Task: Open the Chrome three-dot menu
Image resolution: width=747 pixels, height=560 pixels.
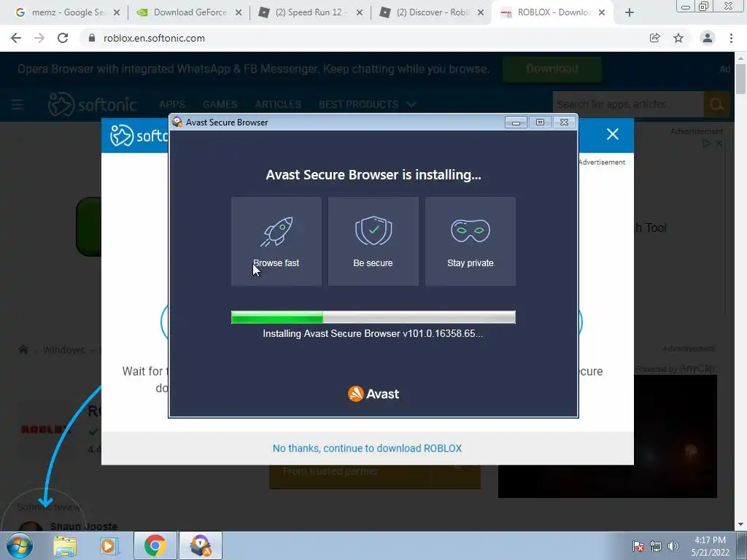Action: pos(731,38)
